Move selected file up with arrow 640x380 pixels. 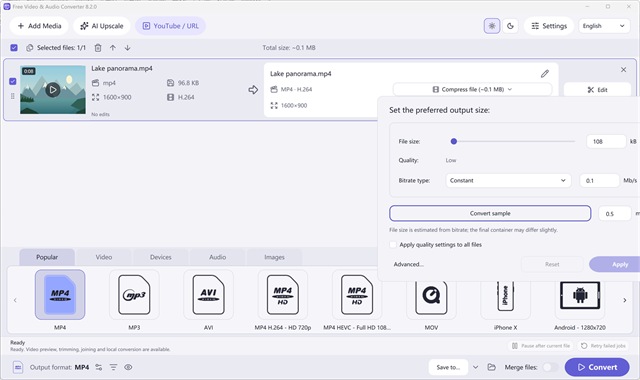click(x=113, y=48)
